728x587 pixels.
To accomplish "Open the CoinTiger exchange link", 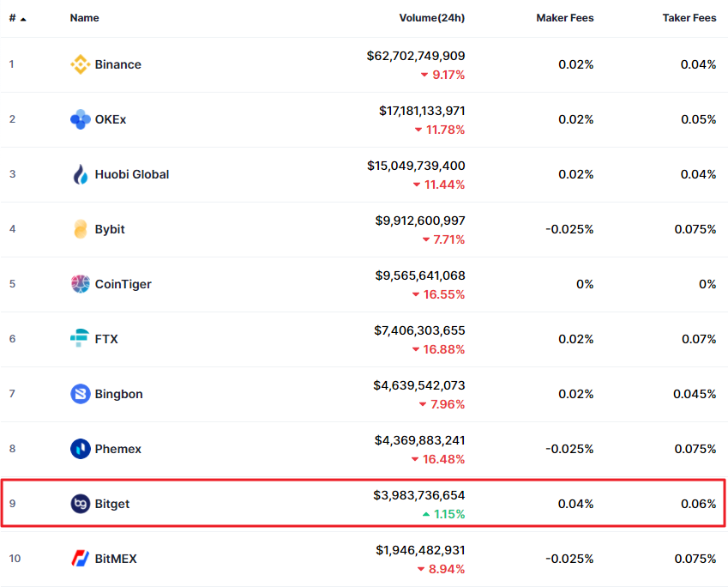I will (123, 284).
